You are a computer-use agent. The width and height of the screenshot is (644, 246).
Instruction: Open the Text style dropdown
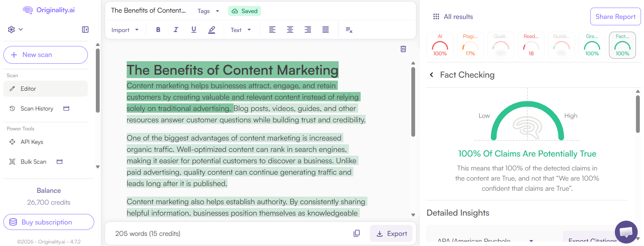click(x=241, y=30)
